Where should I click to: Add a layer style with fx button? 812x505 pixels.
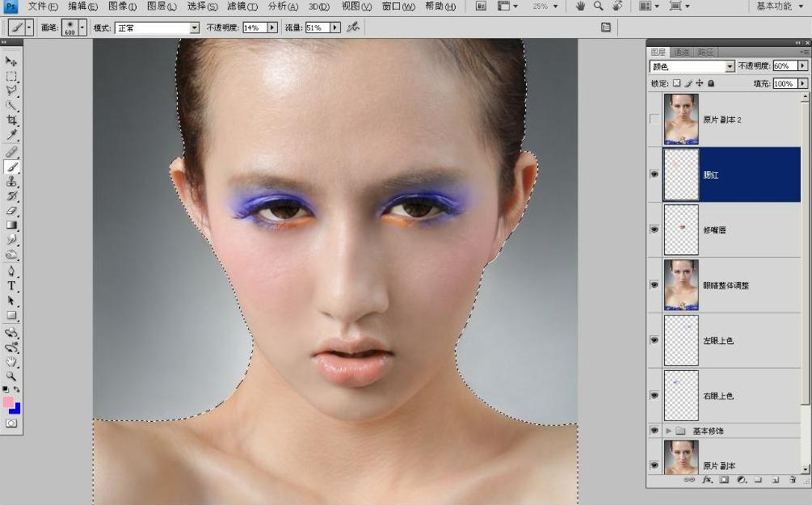(707, 480)
